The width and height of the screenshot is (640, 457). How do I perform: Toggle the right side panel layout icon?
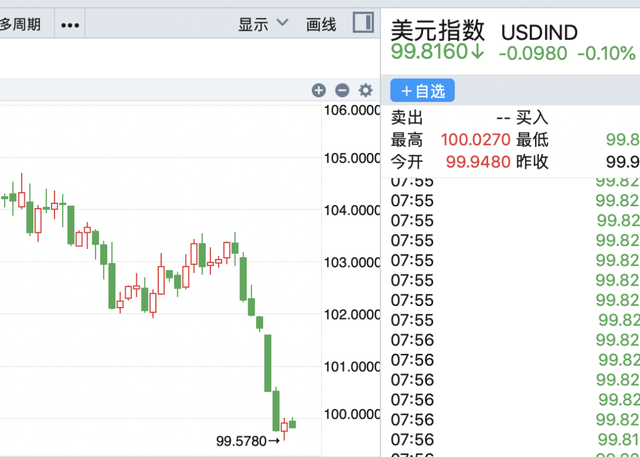363,23
